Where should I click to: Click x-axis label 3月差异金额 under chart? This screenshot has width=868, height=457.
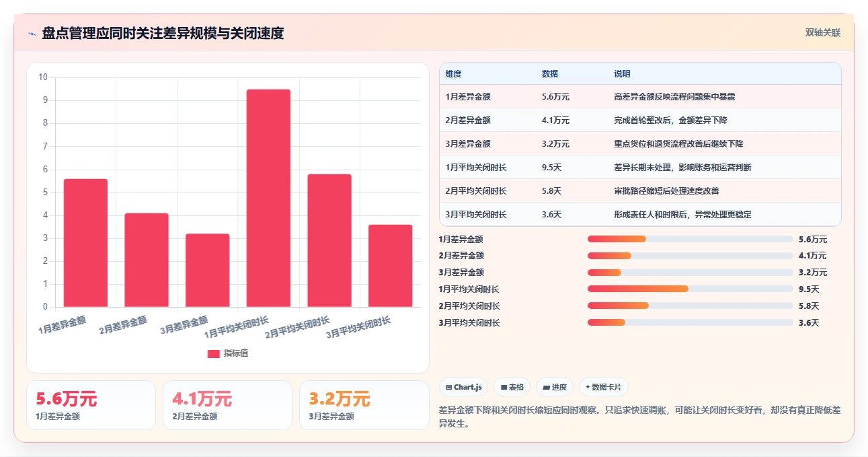click(184, 325)
